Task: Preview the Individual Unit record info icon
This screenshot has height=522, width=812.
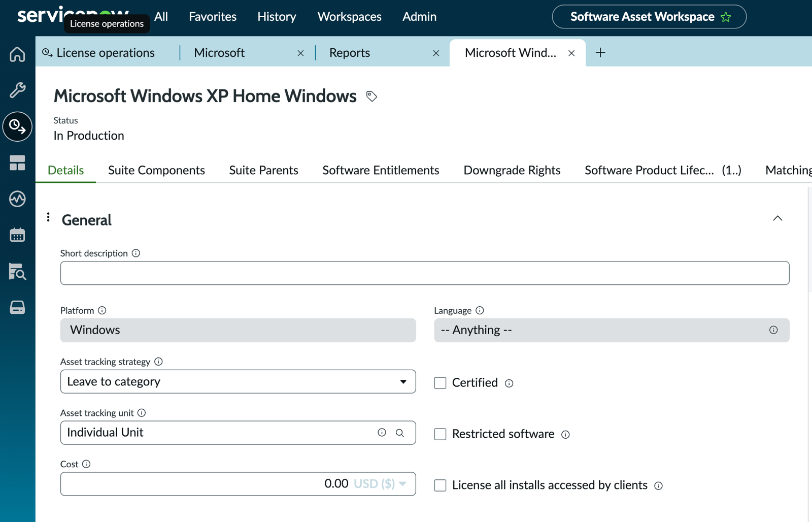Action: [382, 433]
